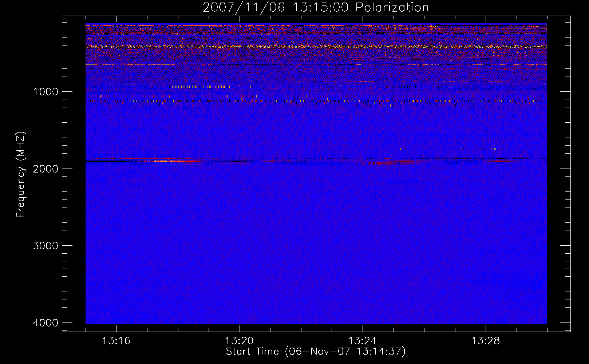Click the 3000 frequency tick label
Viewport: 589px width, 364px height.
click(46, 246)
